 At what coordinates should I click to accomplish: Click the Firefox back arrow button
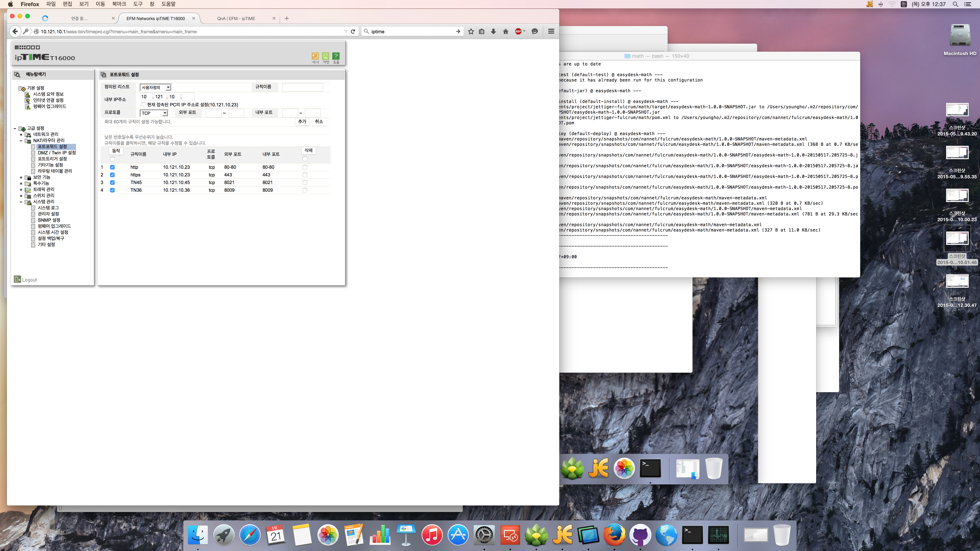(x=15, y=32)
